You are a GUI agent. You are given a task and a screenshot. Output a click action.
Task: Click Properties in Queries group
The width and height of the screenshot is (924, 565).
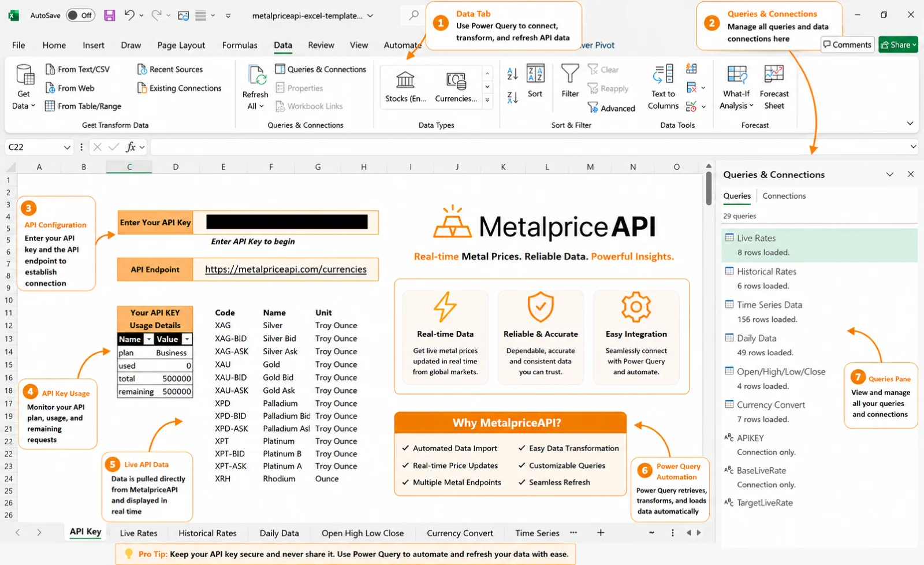(299, 88)
